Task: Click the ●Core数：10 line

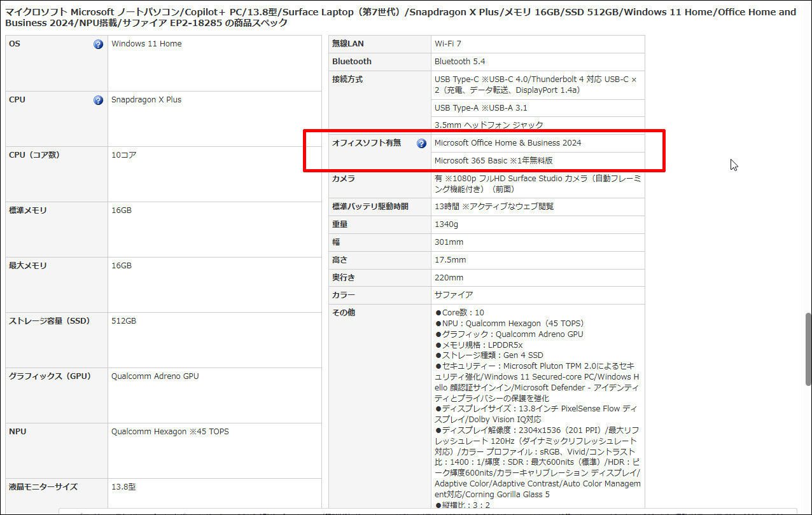Action: click(459, 313)
